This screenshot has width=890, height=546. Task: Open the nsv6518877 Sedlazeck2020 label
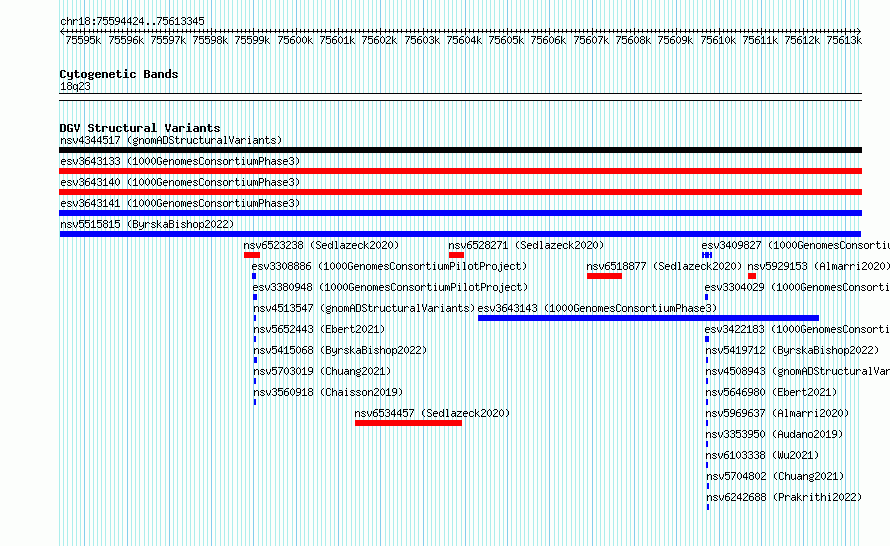[664, 266]
